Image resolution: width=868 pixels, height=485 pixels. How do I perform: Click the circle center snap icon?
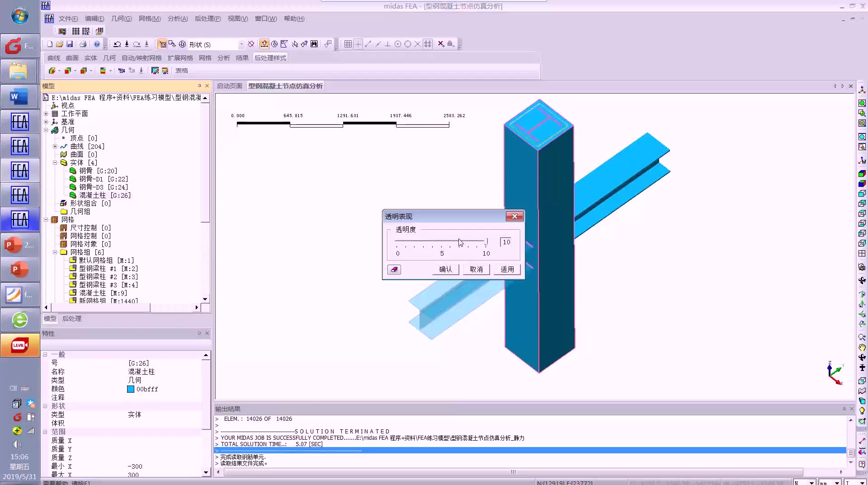tap(398, 44)
